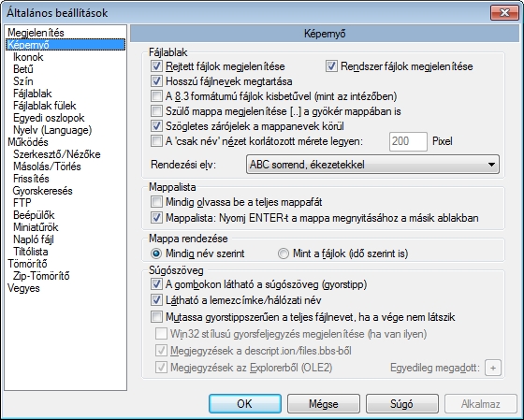The image size is (524, 420).
Task: Open the 'Betű' settings page
Action: [x=23, y=69]
